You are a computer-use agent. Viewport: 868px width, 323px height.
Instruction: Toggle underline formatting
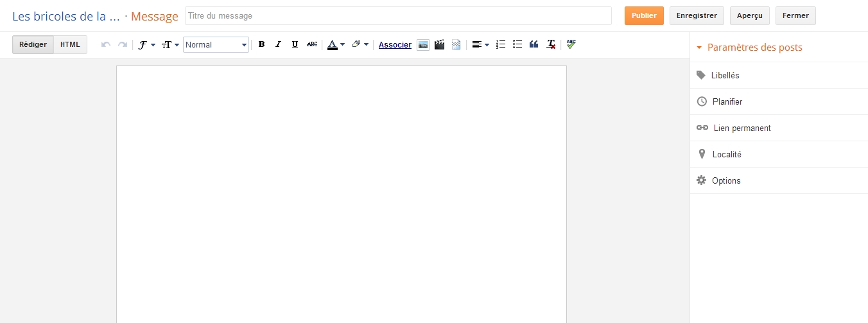(x=295, y=44)
